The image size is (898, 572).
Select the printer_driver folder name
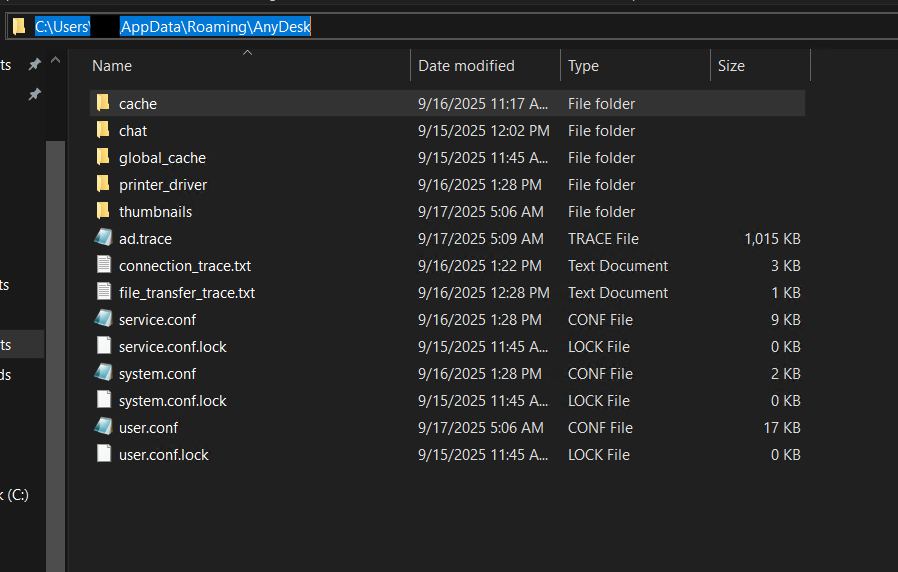[163, 185]
